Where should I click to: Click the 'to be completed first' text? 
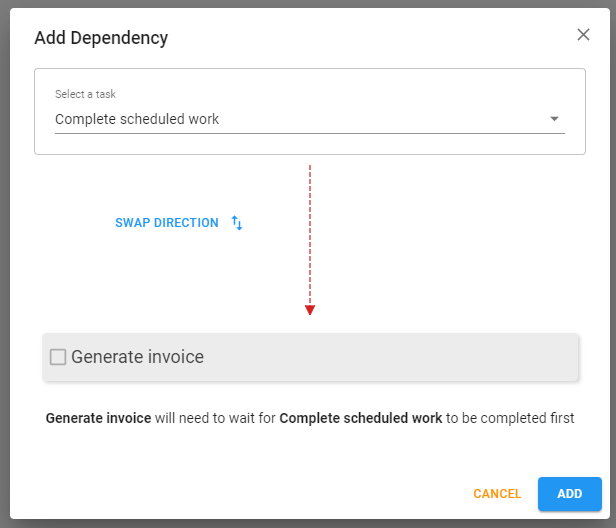click(x=510, y=418)
